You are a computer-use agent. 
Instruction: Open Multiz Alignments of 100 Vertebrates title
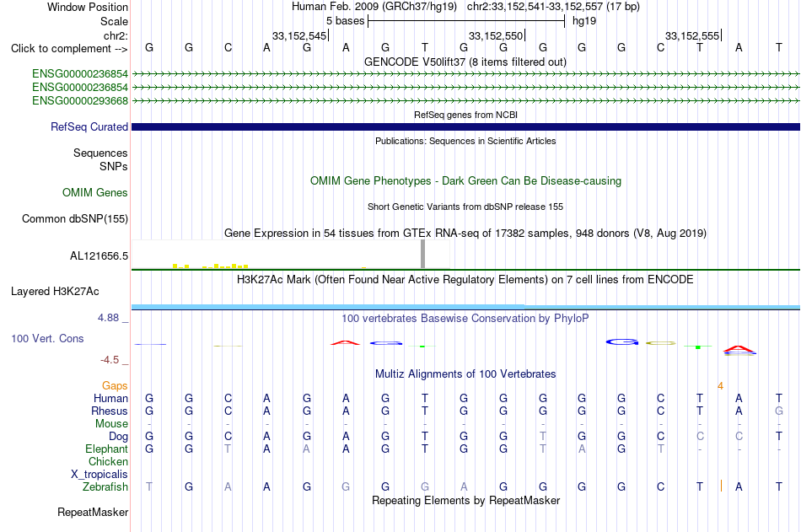click(465, 374)
